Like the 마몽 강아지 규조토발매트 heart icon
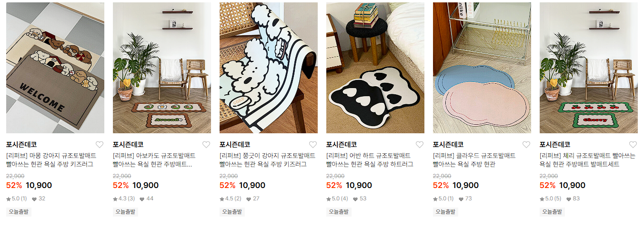644x228 pixels. (x=99, y=145)
